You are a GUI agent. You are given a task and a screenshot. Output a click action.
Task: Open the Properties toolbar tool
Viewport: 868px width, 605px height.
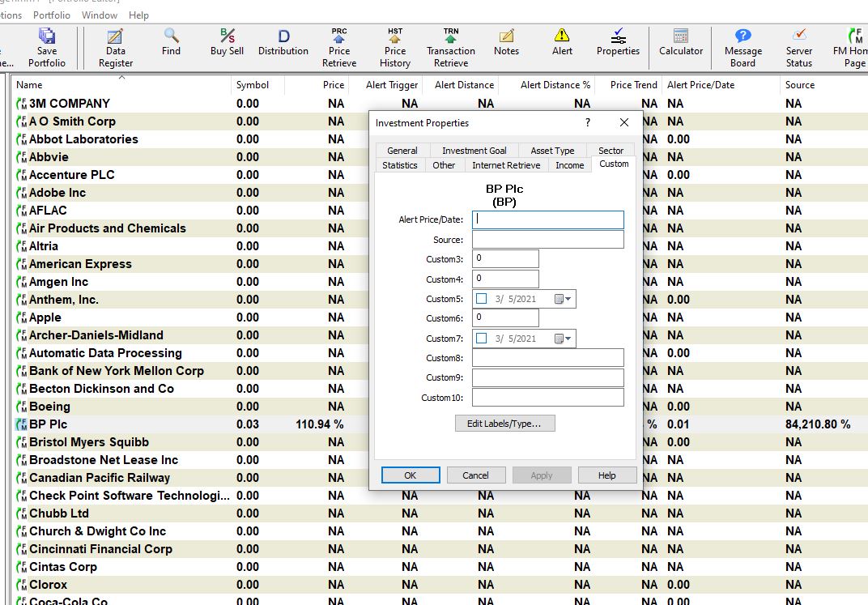point(618,42)
